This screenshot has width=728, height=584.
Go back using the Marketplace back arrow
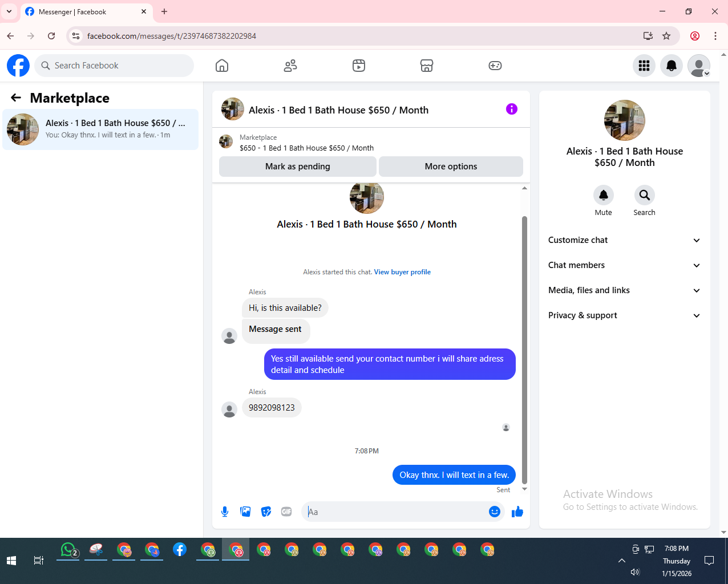pos(16,98)
